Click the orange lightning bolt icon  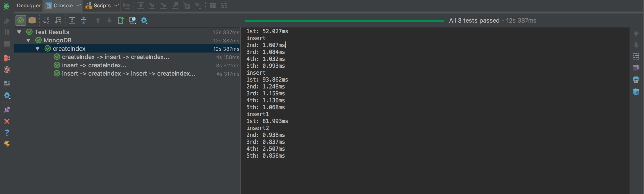click(x=7, y=144)
